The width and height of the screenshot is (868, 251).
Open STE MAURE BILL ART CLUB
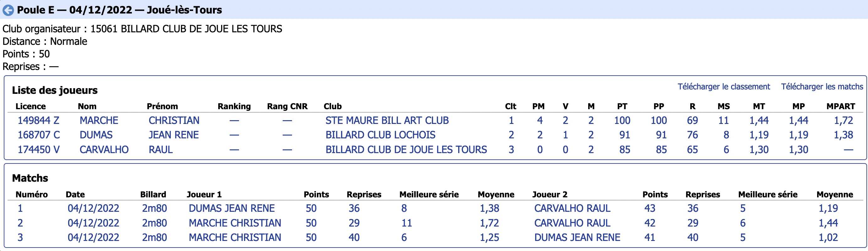pyautogui.click(x=387, y=120)
